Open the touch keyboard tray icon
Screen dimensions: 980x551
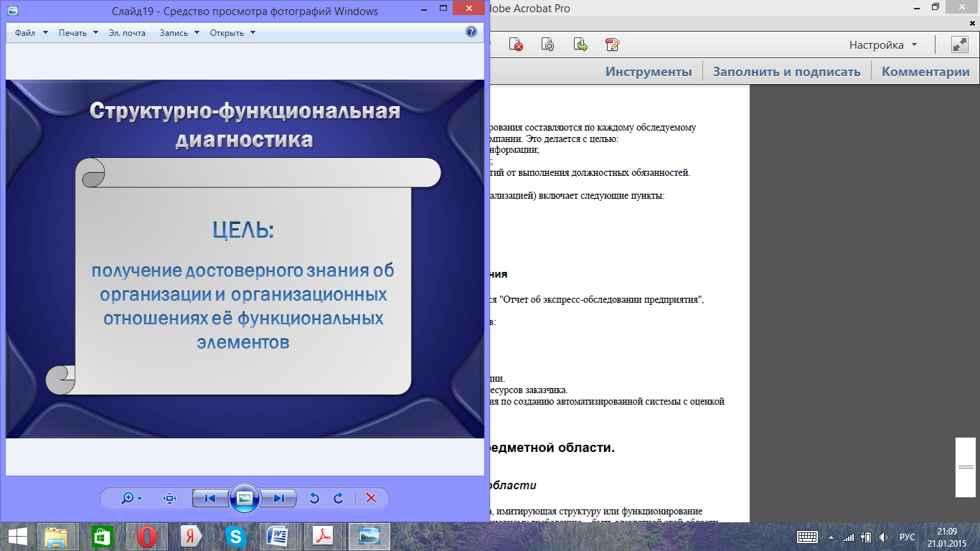(808, 537)
